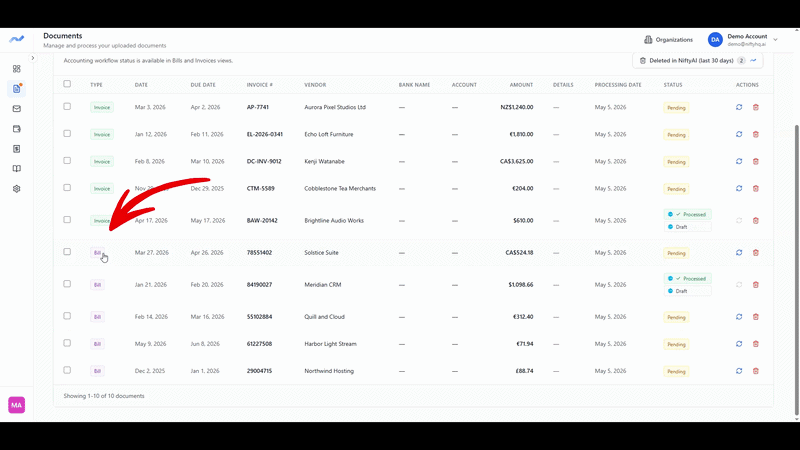Sort by the Date column header

tap(141, 85)
